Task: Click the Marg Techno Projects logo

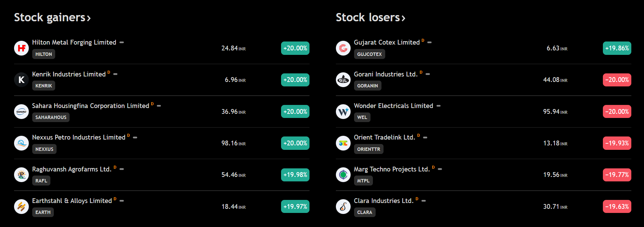Action: 343,175
